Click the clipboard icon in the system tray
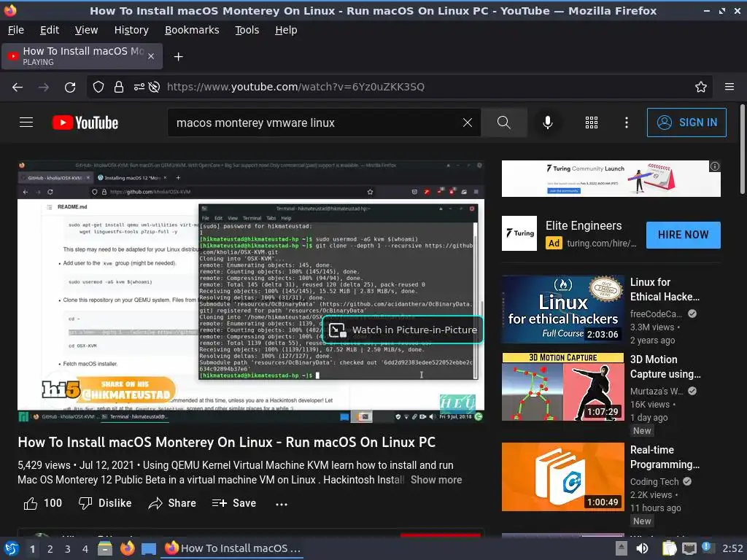The height and width of the screenshot is (560, 747). 670,548
